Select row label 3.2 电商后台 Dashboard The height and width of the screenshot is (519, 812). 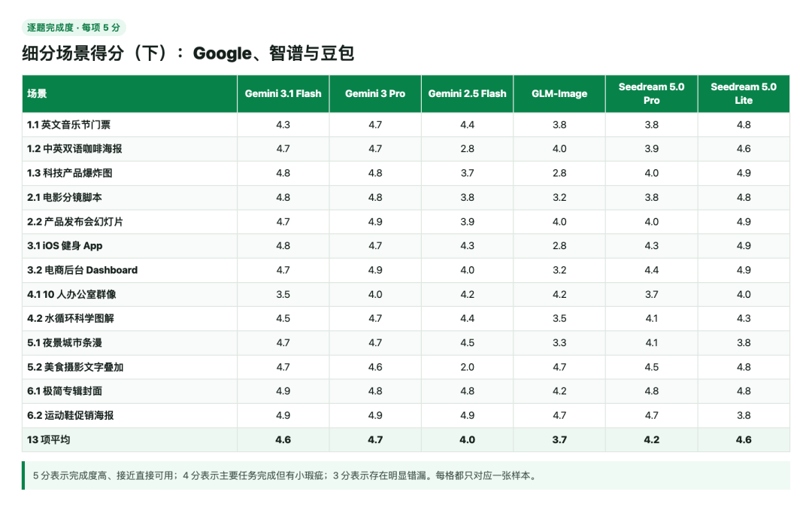click(83, 270)
